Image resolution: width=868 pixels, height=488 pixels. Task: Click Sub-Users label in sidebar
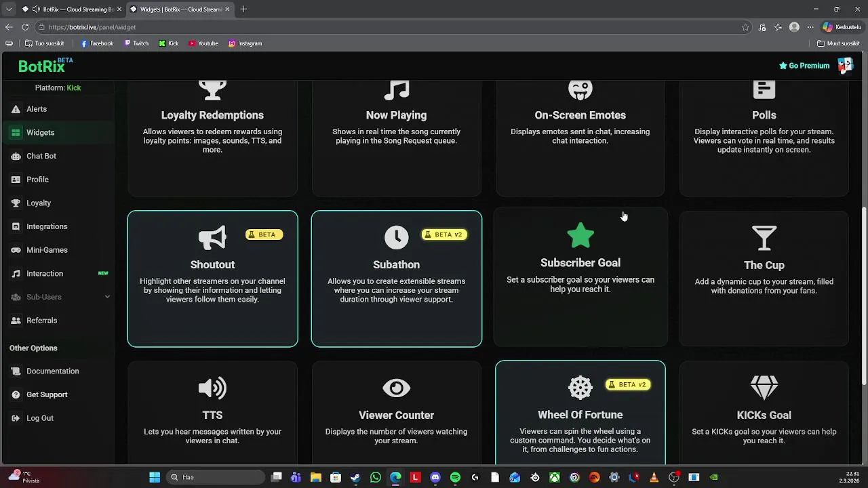click(x=44, y=297)
